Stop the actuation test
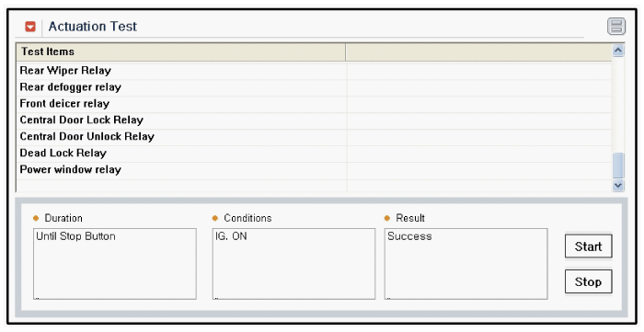The width and height of the screenshot is (644, 332). point(588,282)
